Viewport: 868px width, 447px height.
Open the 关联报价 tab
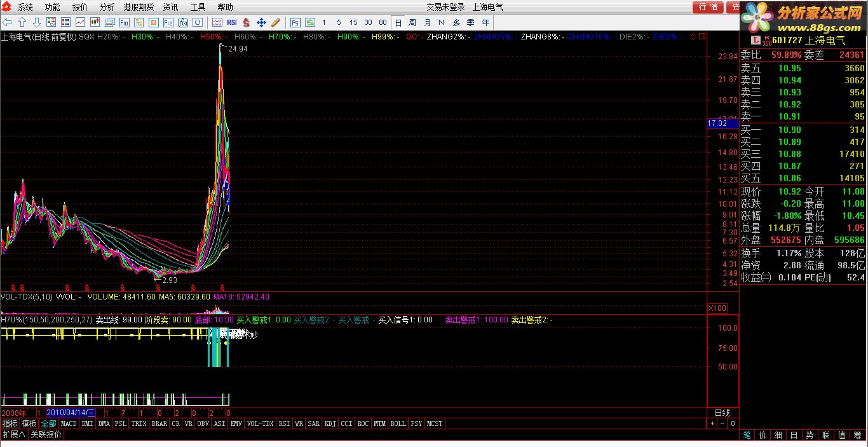[46, 435]
